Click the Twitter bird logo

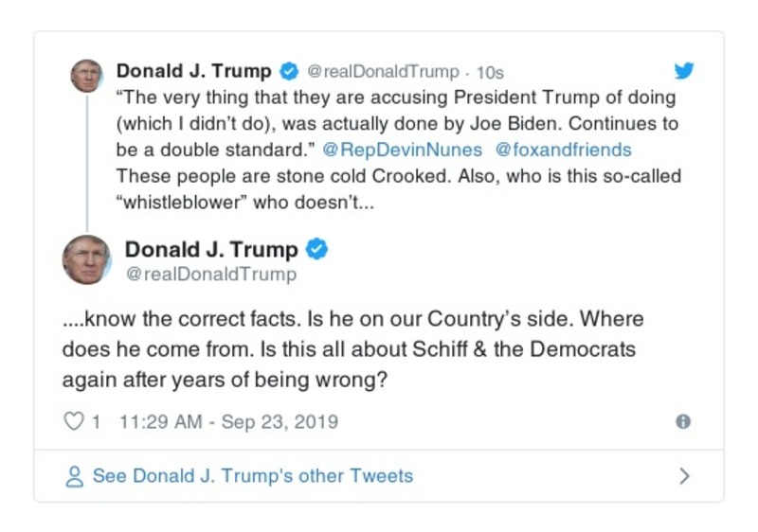click(x=683, y=71)
